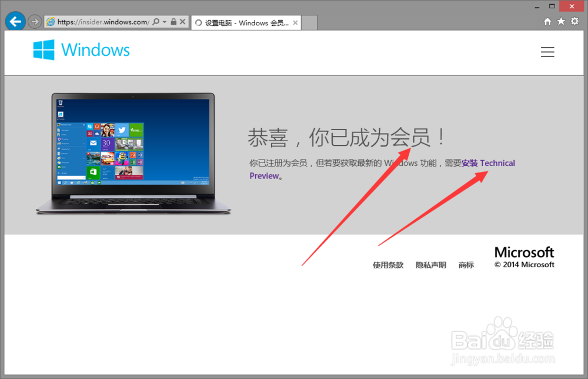Open the address bar dropdown arrow
The height and width of the screenshot is (379, 588).
coord(165,22)
